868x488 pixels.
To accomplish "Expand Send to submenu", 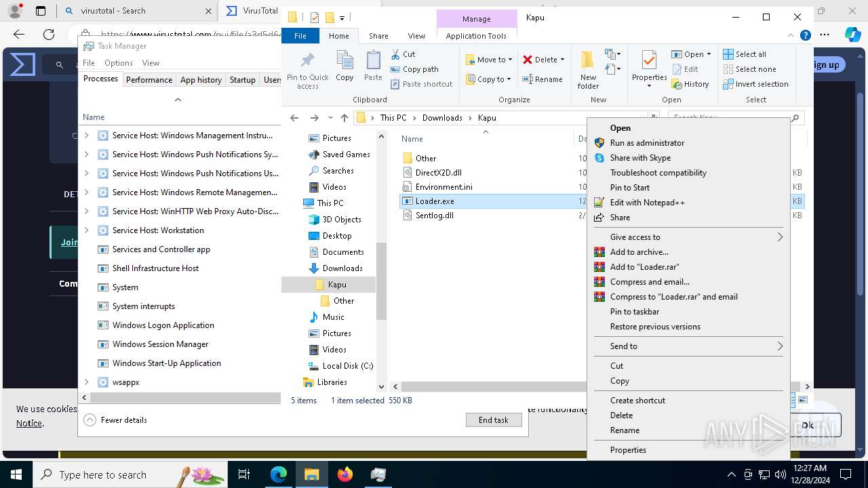I will point(688,346).
